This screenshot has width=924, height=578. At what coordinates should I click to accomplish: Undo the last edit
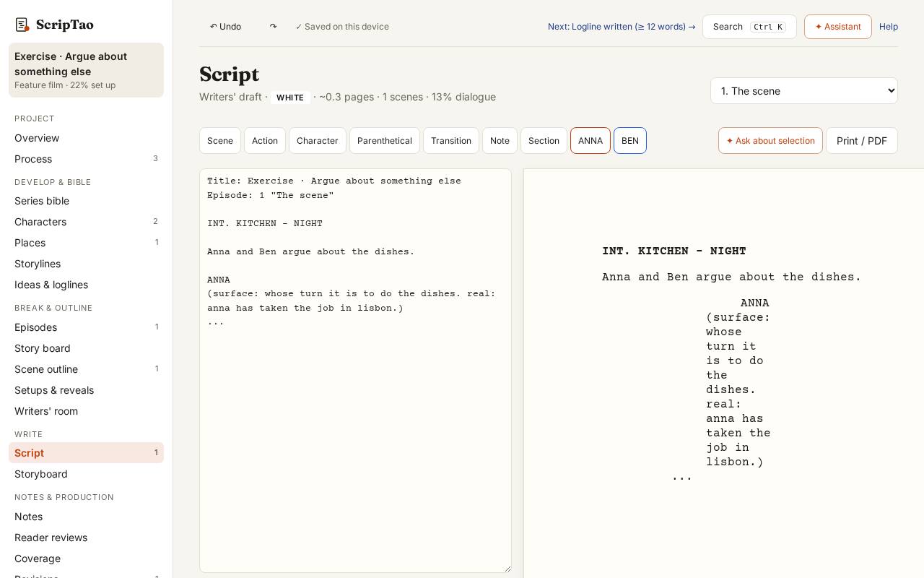tap(225, 27)
